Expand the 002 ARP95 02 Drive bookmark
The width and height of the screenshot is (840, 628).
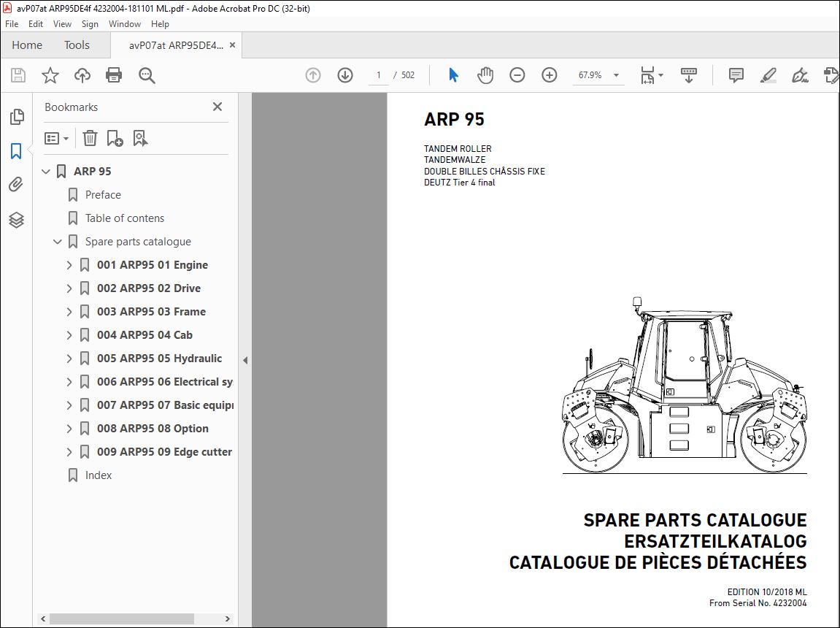point(69,288)
